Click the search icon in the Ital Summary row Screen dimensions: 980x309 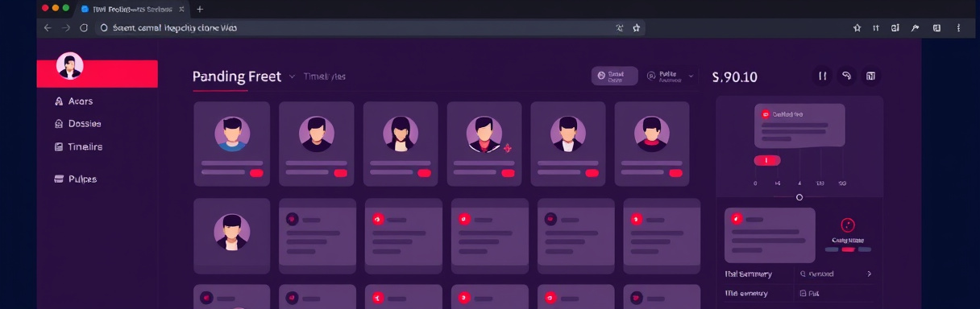(803, 274)
